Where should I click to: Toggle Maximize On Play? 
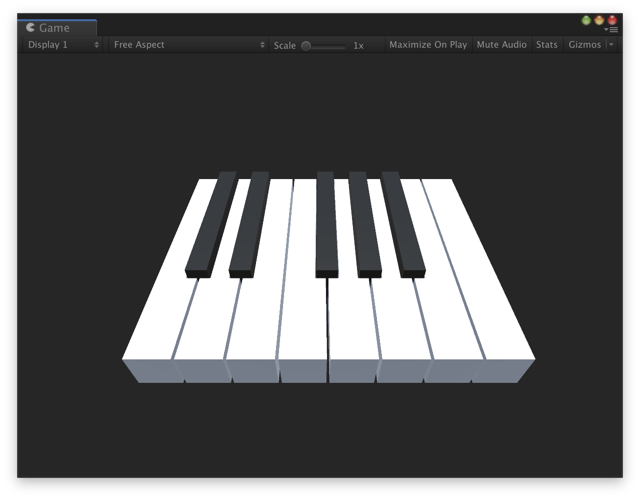(428, 45)
